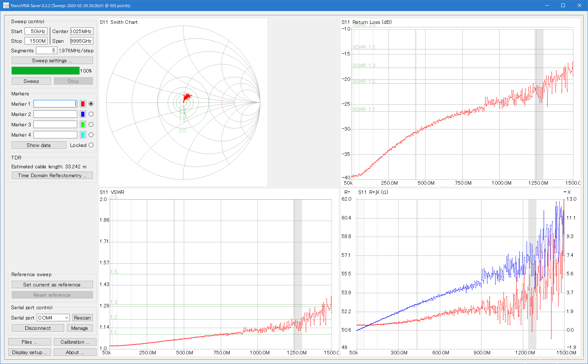Open the Serial port COM4 dropdown
Image resolution: width=588 pixels, height=364 pixels.
tap(53, 318)
